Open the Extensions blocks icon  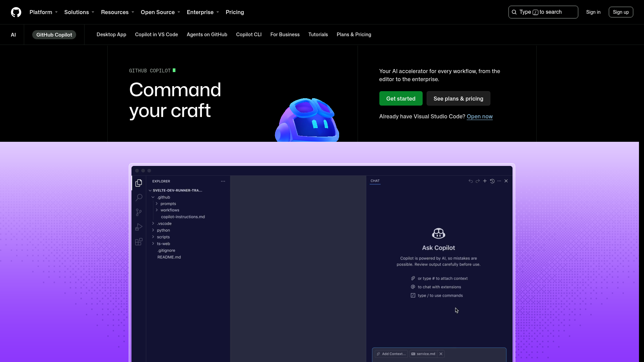point(139,242)
